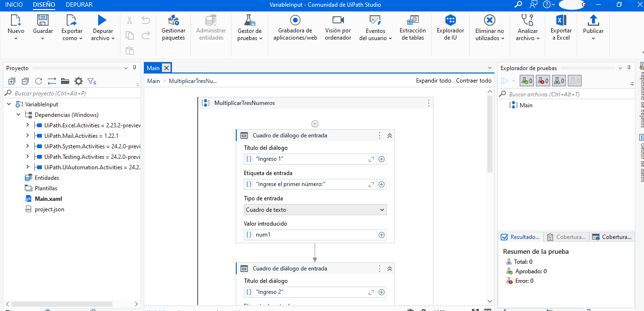Viewport: 644px width, 311px height.
Task: Edit the "Ingrese el primer número:" label field
Action: pos(310,184)
